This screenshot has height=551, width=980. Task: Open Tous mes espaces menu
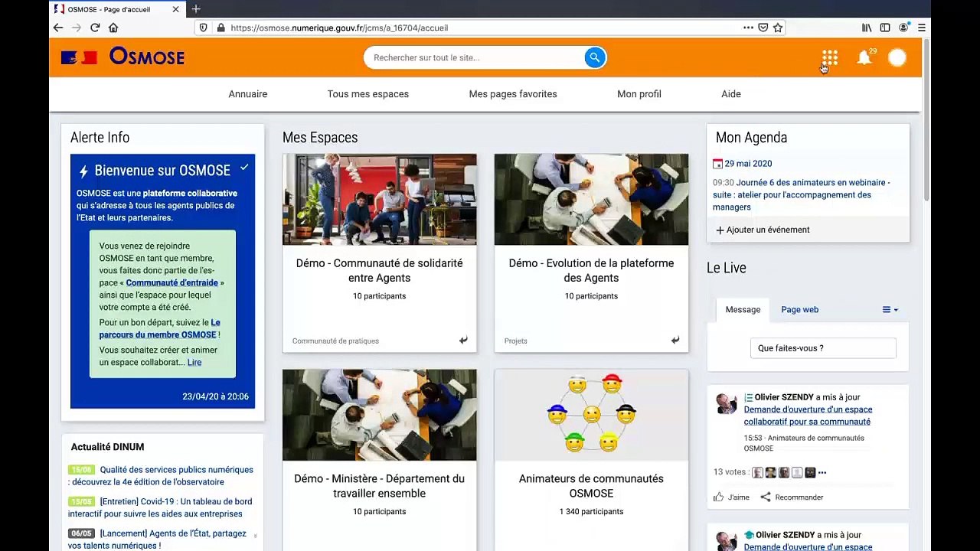[x=368, y=94]
